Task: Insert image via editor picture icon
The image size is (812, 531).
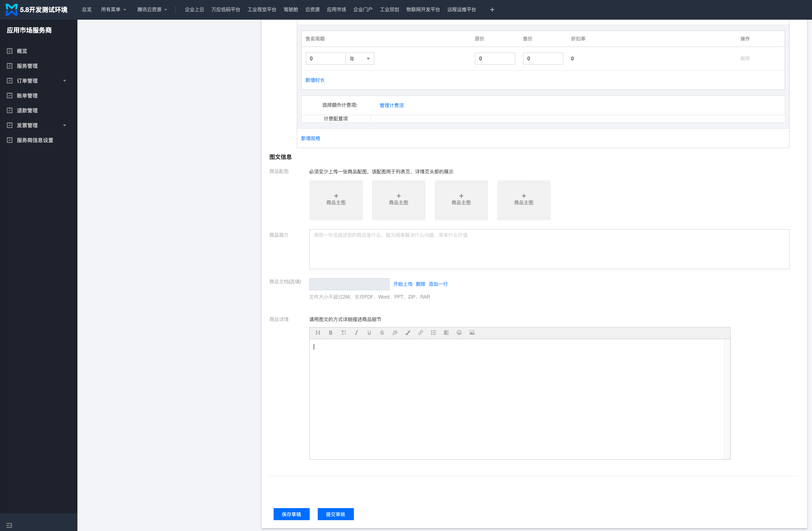Action: pos(472,333)
